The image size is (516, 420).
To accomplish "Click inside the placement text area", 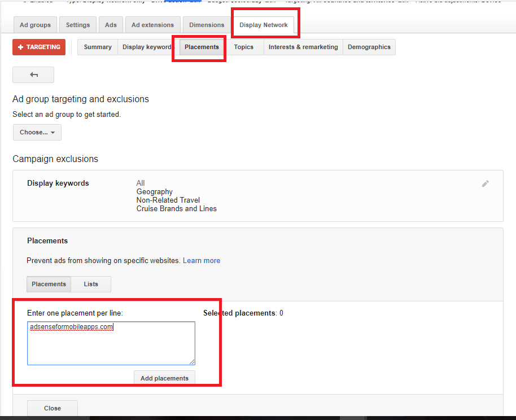I will pos(111,343).
